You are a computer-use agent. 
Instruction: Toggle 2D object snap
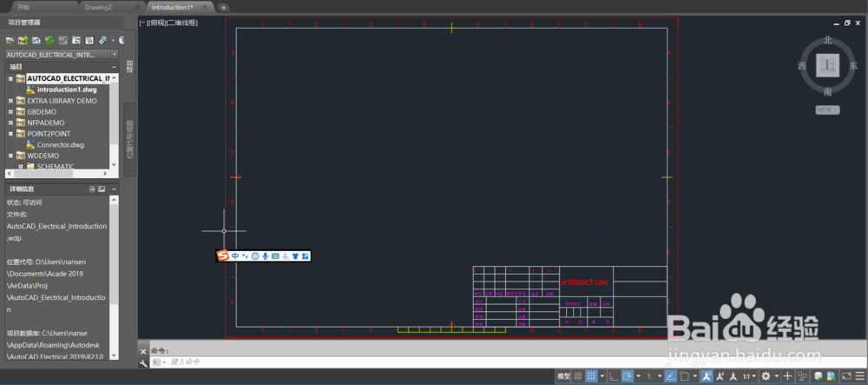(x=684, y=376)
